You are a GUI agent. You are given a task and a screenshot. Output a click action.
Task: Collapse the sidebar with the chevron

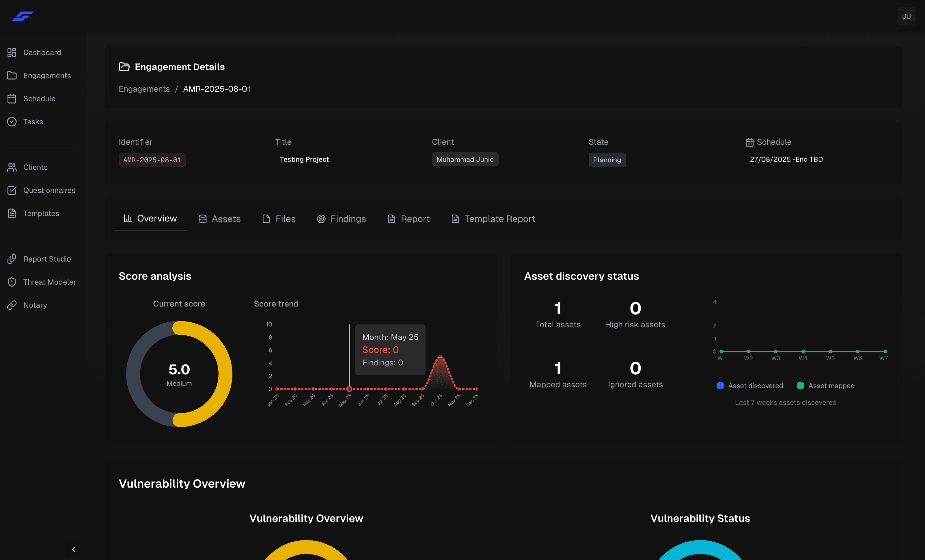tap(74, 549)
